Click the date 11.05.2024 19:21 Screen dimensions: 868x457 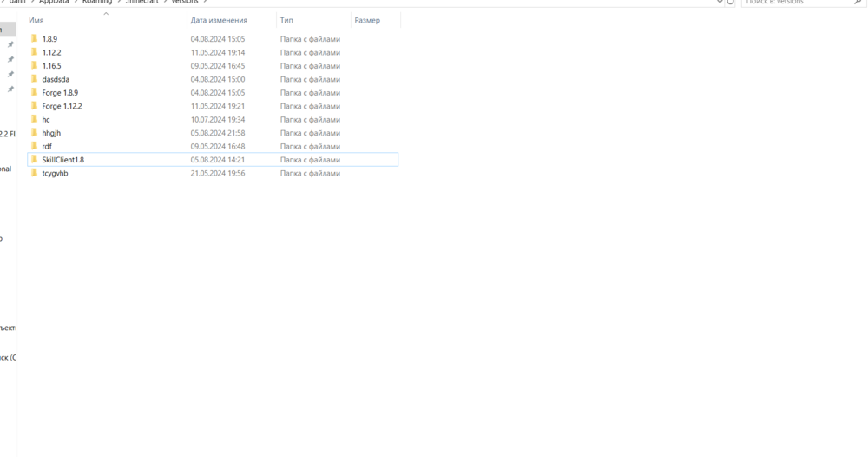[218, 106]
